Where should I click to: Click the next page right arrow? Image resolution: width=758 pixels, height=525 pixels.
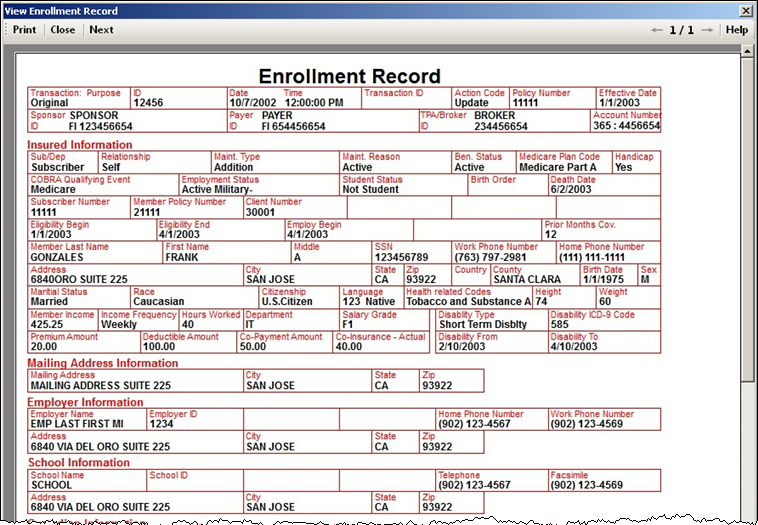pyautogui.click(x=707, y=30)
